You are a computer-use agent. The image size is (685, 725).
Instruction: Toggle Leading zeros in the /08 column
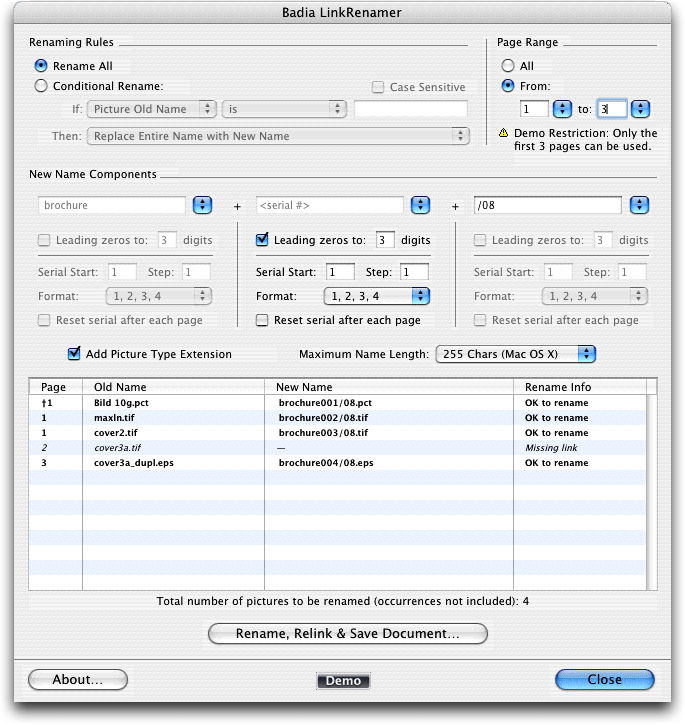(480, 240)
